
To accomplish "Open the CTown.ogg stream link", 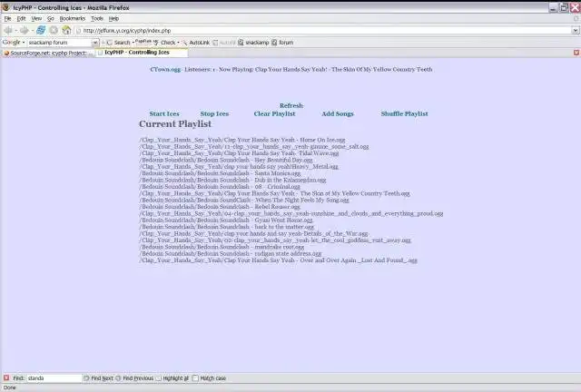I will [165, 69].
